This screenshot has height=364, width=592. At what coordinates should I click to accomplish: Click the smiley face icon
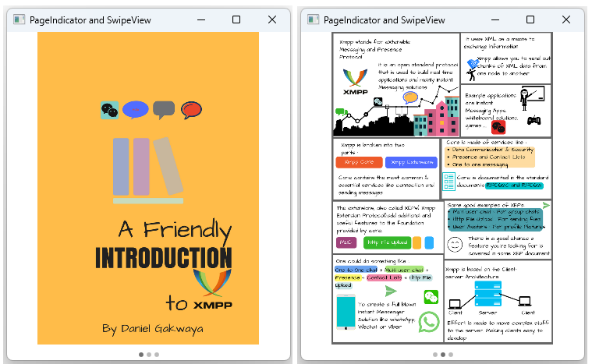pos(455,244)
